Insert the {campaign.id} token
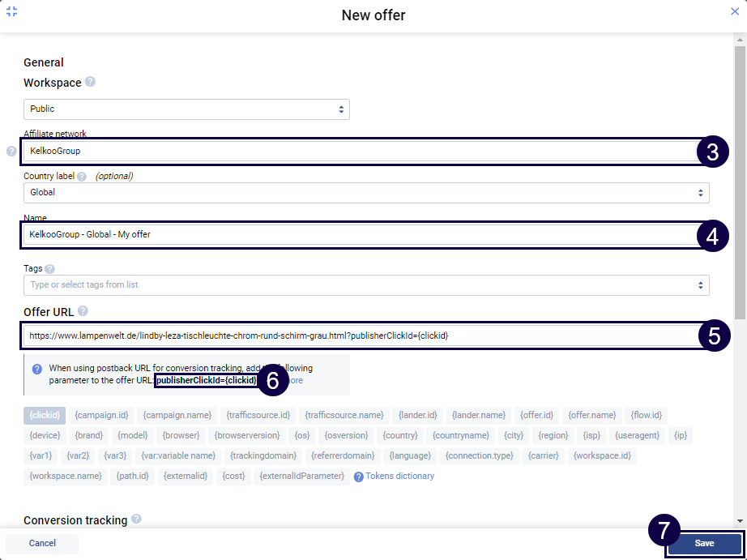The image size is (747, 560). point(101,415)
